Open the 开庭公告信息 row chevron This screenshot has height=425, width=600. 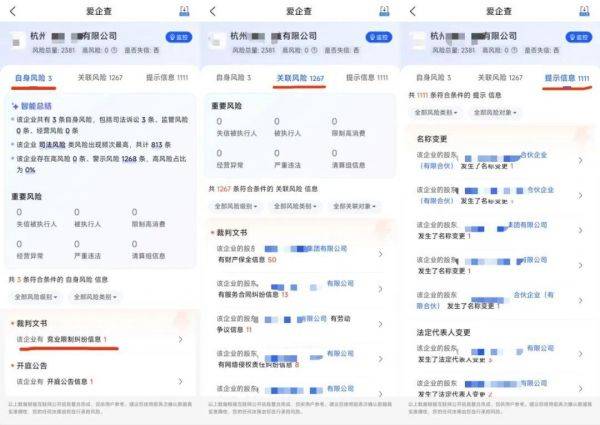[x=179, y=381]
